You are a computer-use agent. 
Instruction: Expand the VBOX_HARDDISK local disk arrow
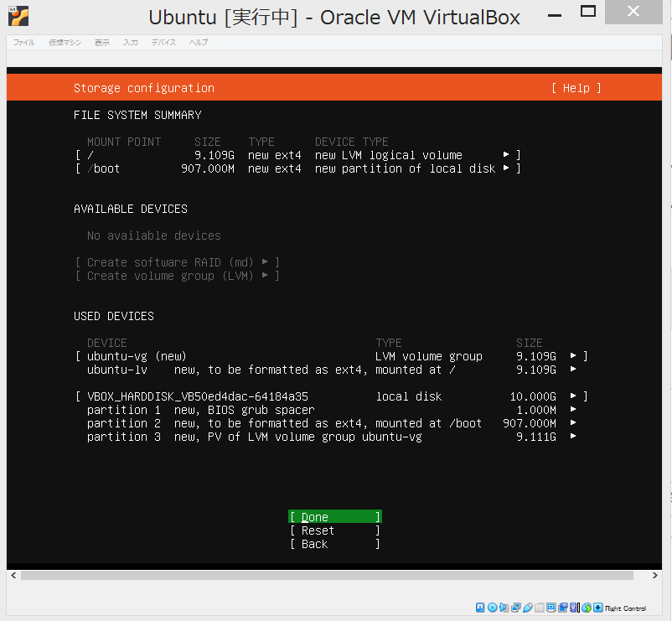573,396
